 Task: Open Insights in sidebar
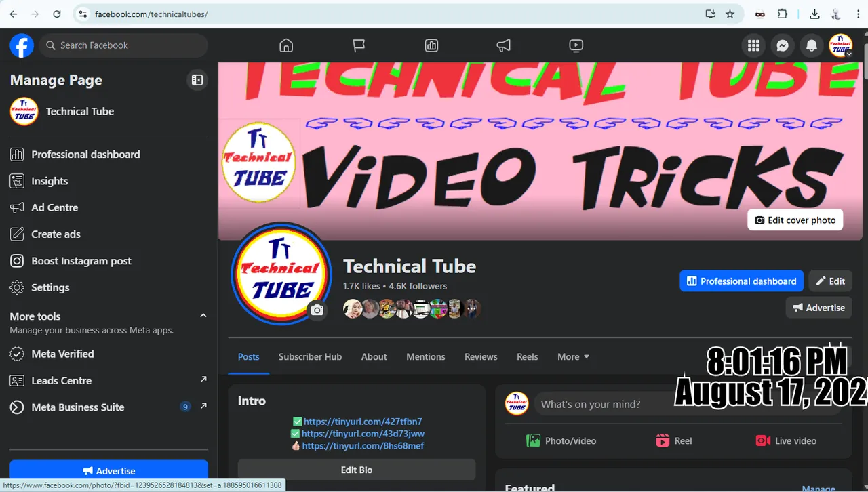[x=108, y=181]
